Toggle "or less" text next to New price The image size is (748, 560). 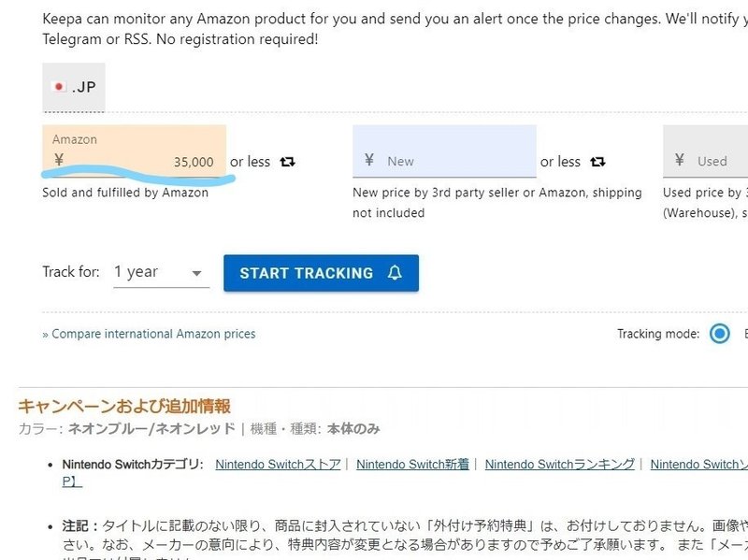coord(560,162)
